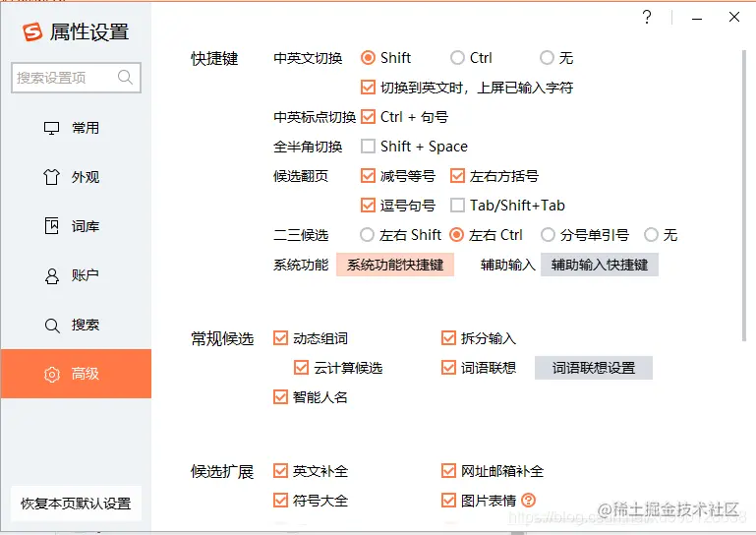
Task: Click the 常规候选 section heading
Action: pyautogui.click(x=222, y=338)
